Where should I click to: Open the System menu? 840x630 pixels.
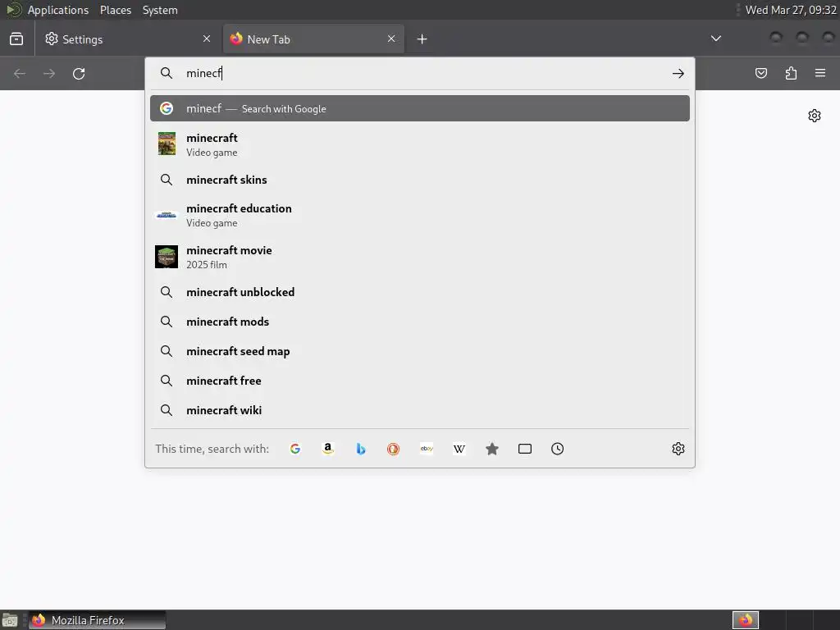coord(160,10)
